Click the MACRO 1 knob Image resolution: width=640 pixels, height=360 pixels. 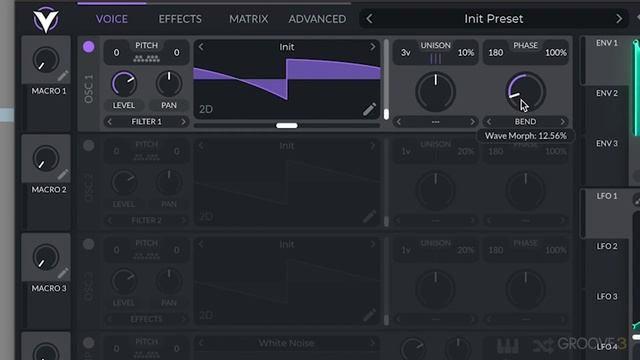[46, 60]
